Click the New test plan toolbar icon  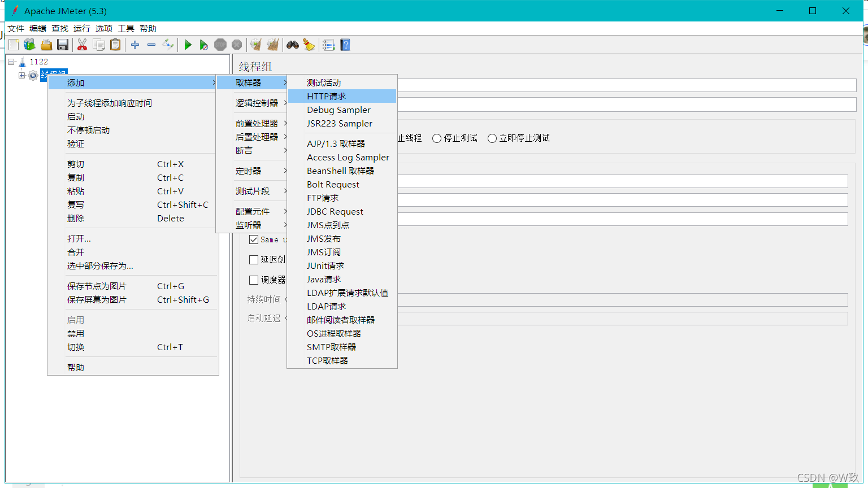coord(14,45)
